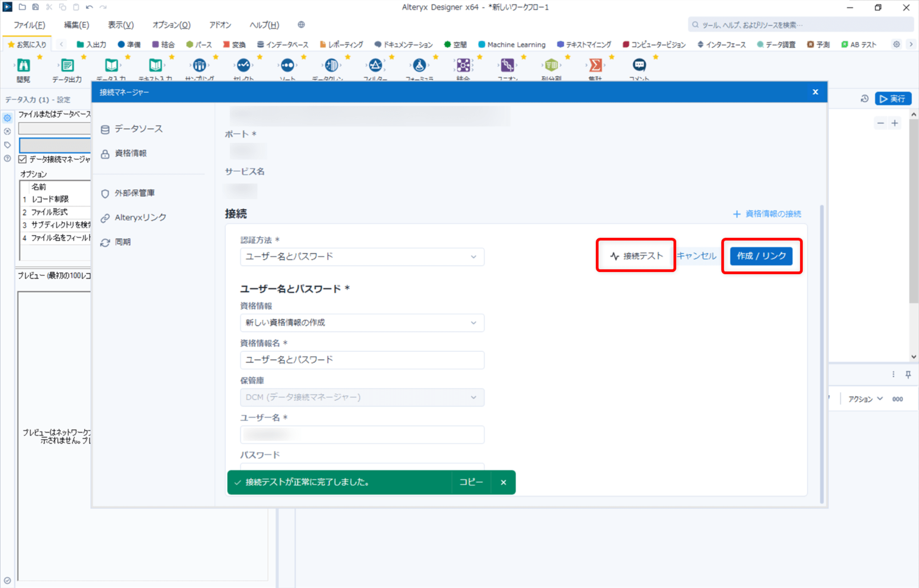Open Alteryxリンク in sidebar
919x588 pixels.
134,218
